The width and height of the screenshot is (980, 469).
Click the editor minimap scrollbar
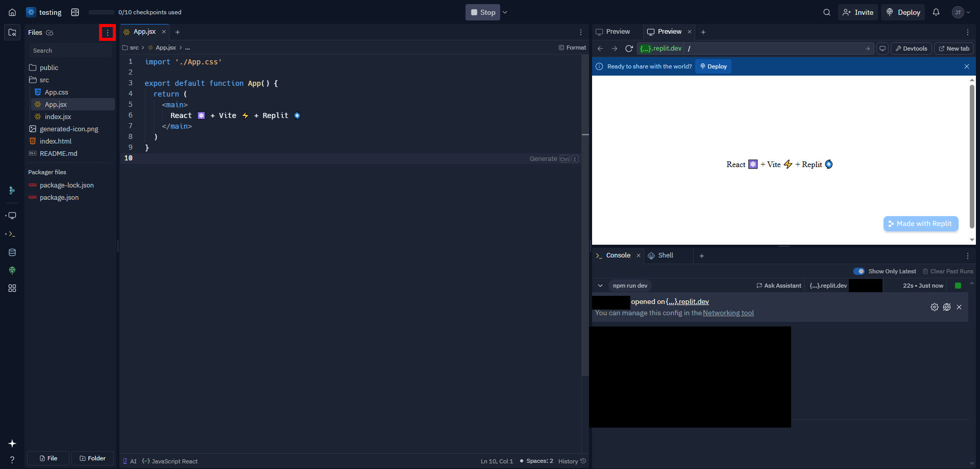coord(585,216)
